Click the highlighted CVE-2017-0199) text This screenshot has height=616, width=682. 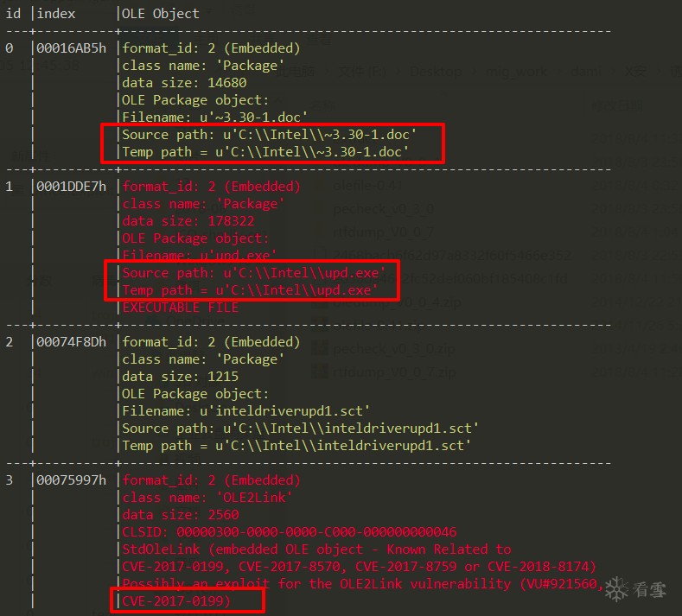(x=176, y=601)
